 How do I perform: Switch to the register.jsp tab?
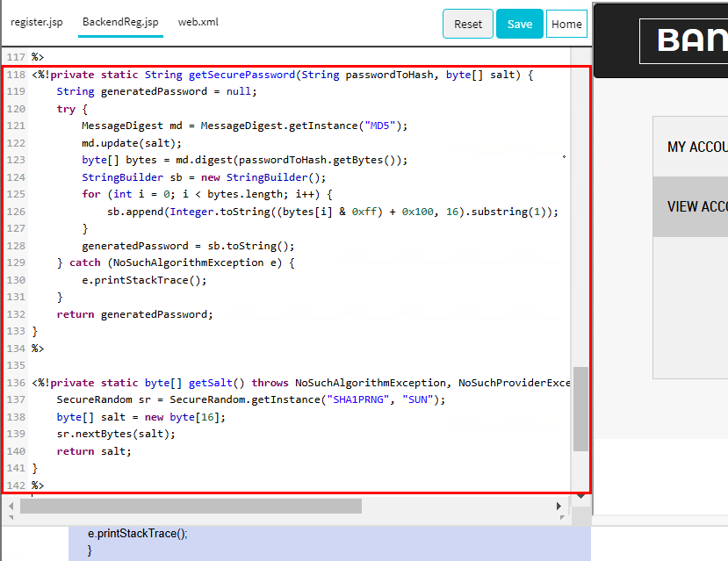(x=37, y=22)
